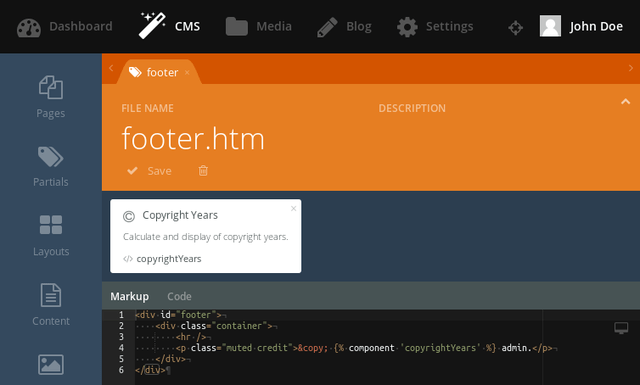Remove the Copyright Years component card
This screenshot has height=385, width=640.
[x=293, y=209]
